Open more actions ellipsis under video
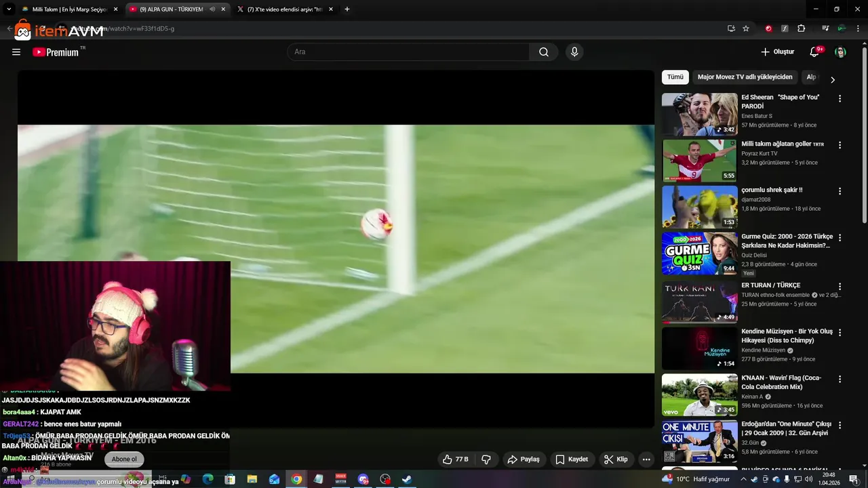The image size is (868, 488). click(646, 460)
